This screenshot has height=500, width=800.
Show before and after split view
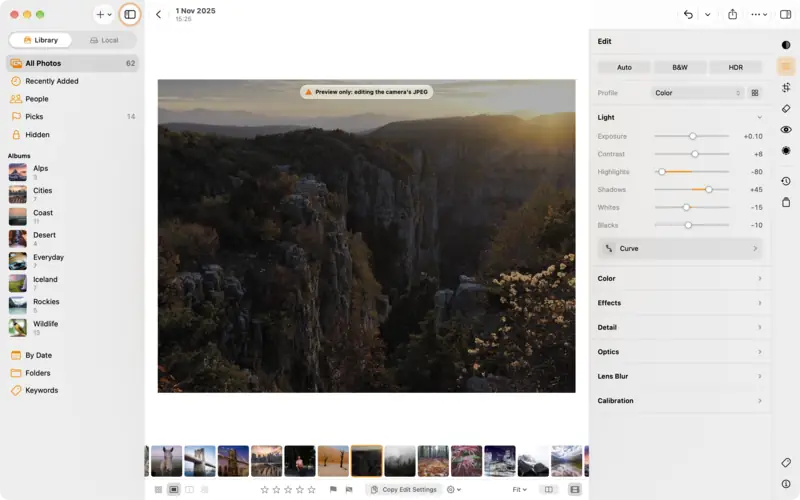coord(548,489)
